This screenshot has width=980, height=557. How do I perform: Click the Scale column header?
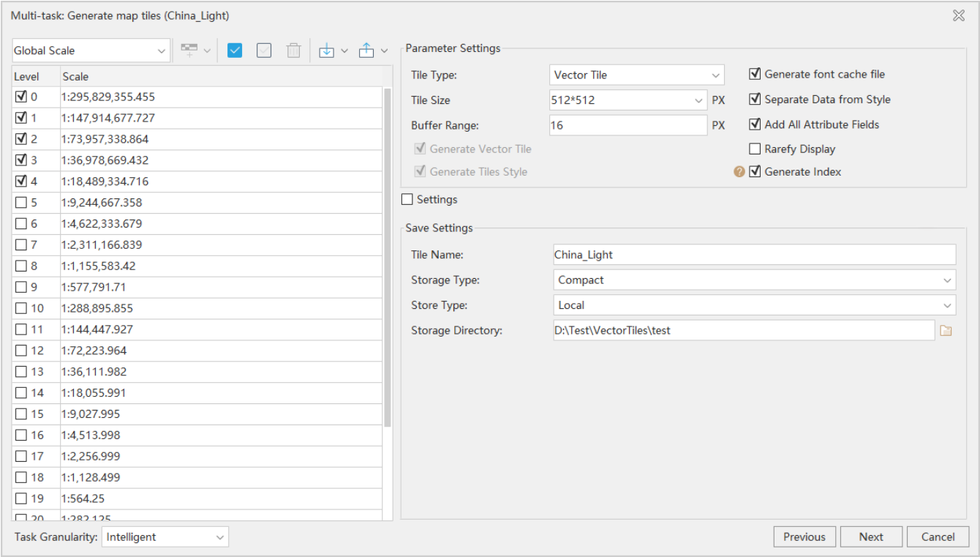[x=222, y=77]
